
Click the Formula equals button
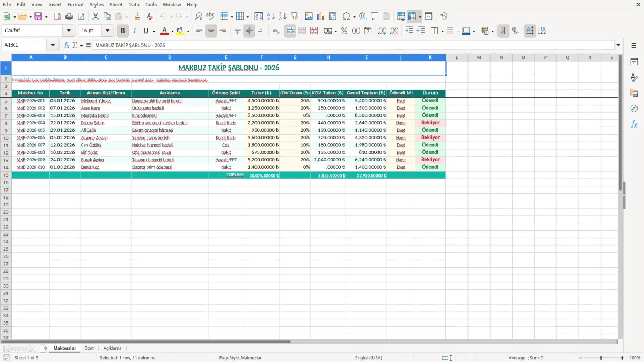[89, 46]
